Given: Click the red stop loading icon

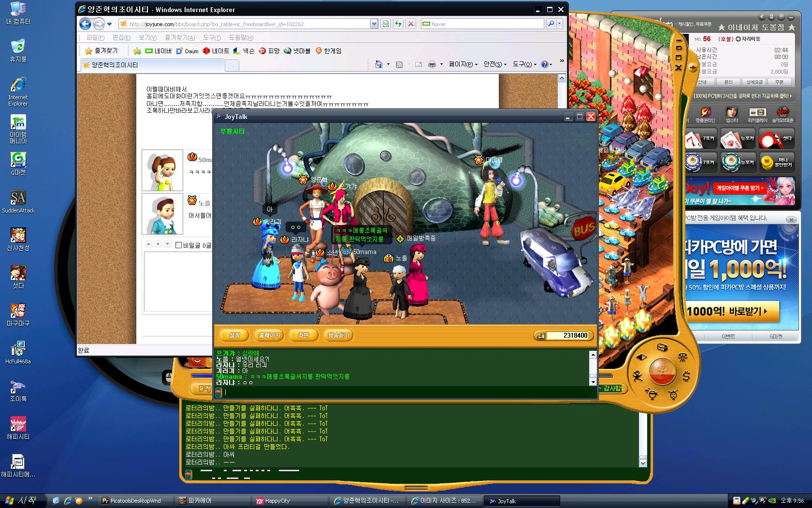Looking at the screenshot, I should [410, 24].
